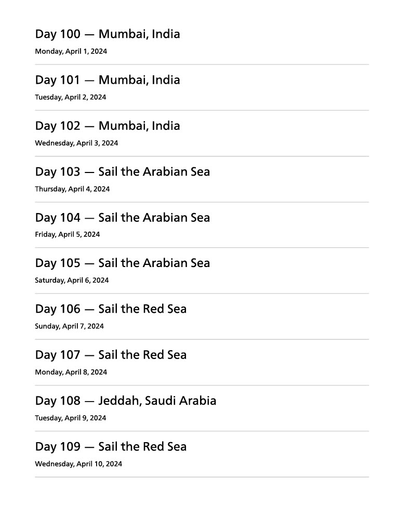Click the Monday, April 1, 2024 date
Viewport: 411px width, 532px height.
coord(71,51)
